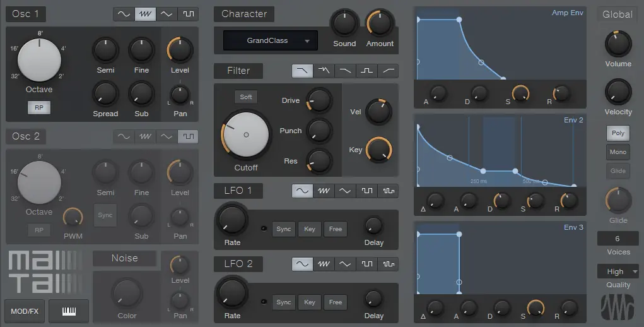Click the Env 3 top-right breakpoint
The image size is (644, 327).
pyautogui.click(x=459, y=234)
